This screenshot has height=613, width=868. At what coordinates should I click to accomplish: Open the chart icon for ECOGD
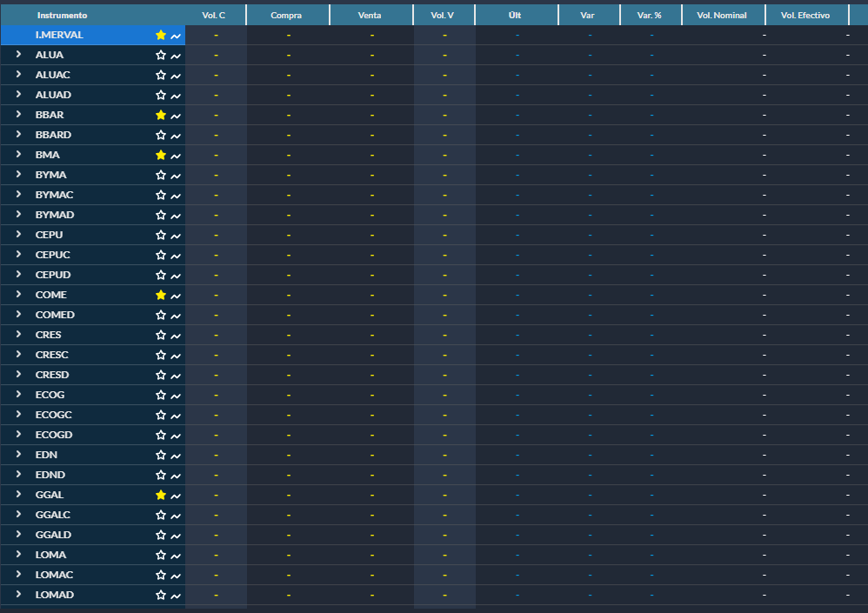point(176,436)
